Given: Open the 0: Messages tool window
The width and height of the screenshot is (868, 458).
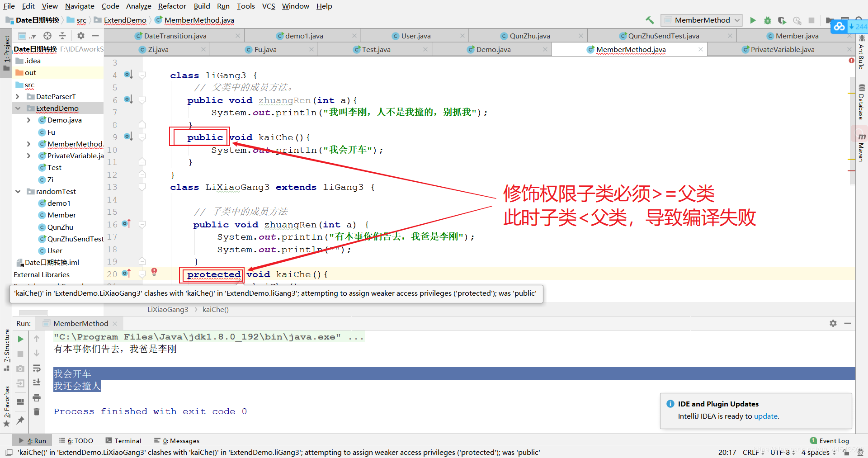Looking at the screenshot, I should pyautogui.click(x=177, y=440).
